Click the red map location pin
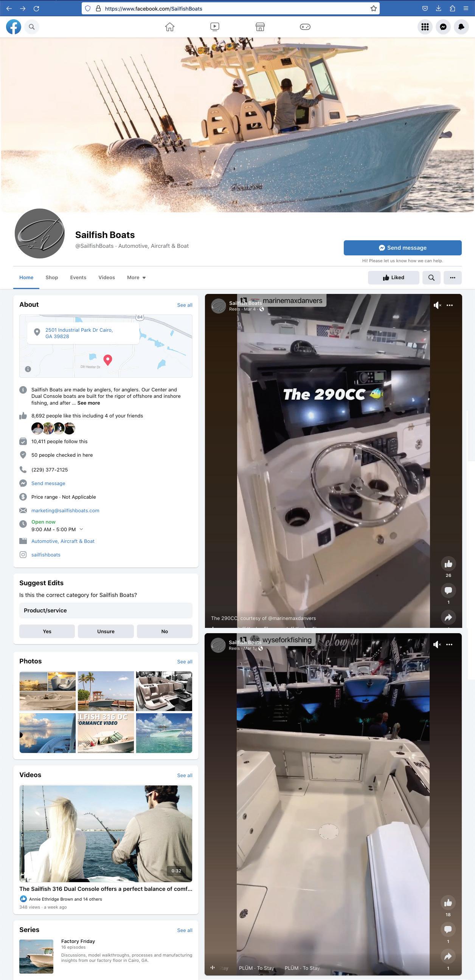The image size is (475, 980). click(108, 360)
